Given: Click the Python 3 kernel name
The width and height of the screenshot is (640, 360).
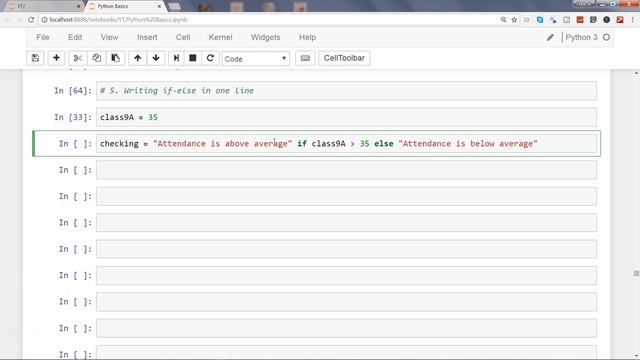Looking at the screenshot, I should 581,37.
